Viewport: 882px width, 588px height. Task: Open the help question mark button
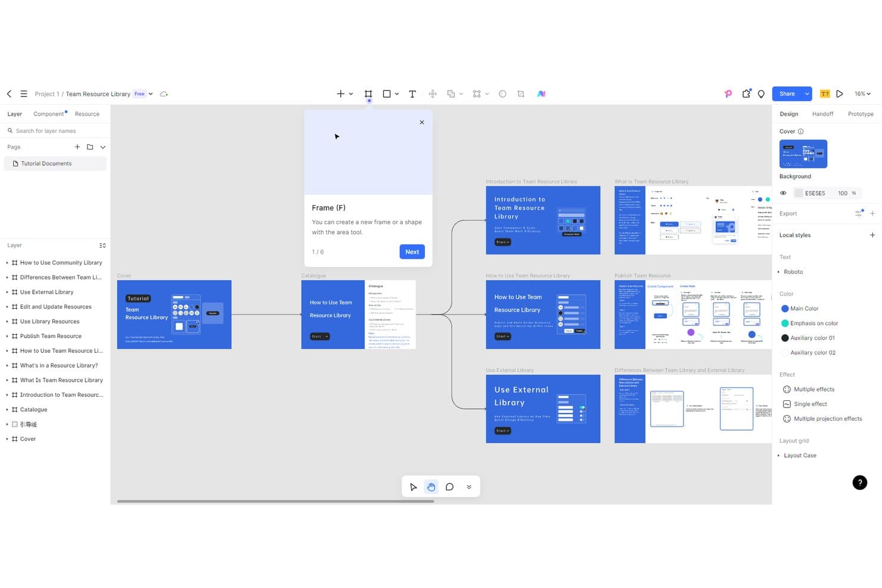859,483
